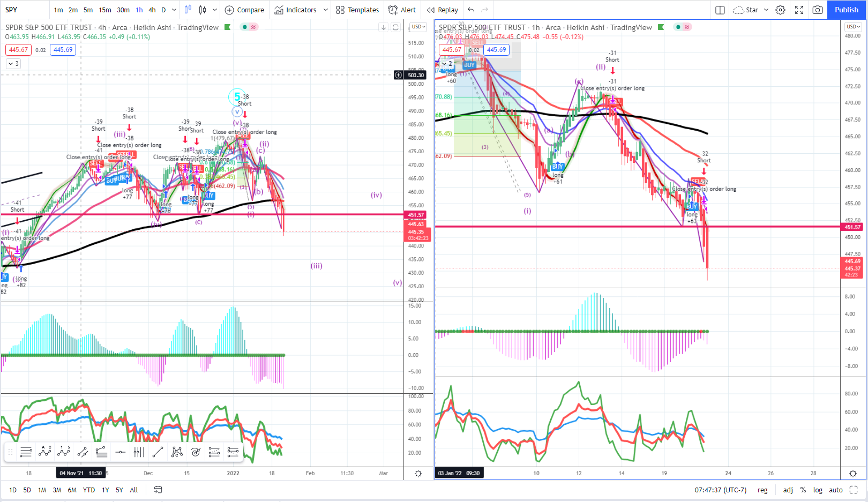The height and width of the screenshot is (502, 868).
Task: Open right chart time axis settings gear
Action: (853, 474)
